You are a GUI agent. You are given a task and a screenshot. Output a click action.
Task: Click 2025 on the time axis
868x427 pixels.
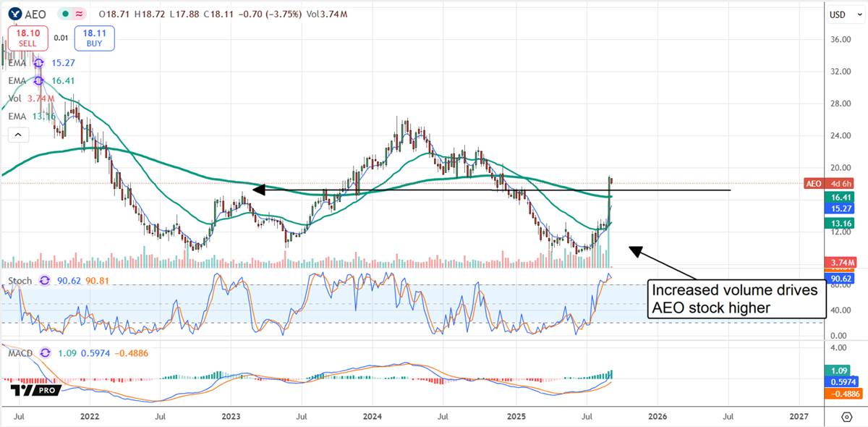pyautogui.click(x=516, y=418)
